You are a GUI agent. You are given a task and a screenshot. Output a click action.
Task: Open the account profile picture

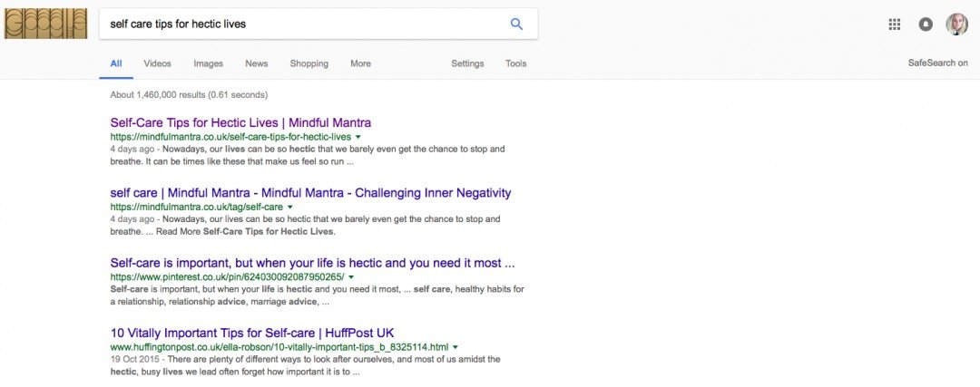tap(957, 24)
